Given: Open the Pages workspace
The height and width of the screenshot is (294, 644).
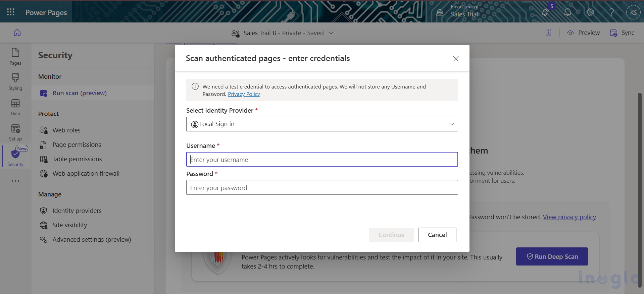Looking at the screenshot, I should [15, 56].
